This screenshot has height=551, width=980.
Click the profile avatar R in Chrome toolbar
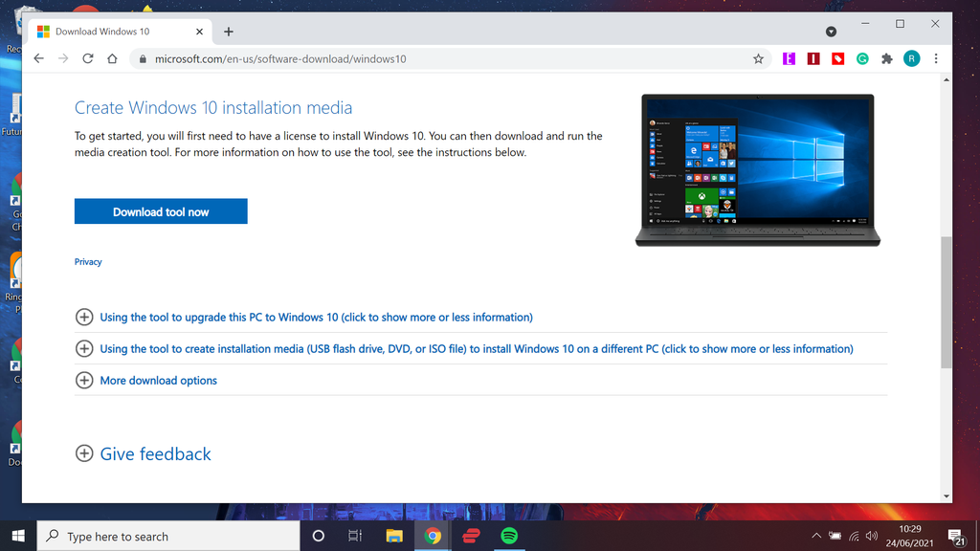(910, 58)
